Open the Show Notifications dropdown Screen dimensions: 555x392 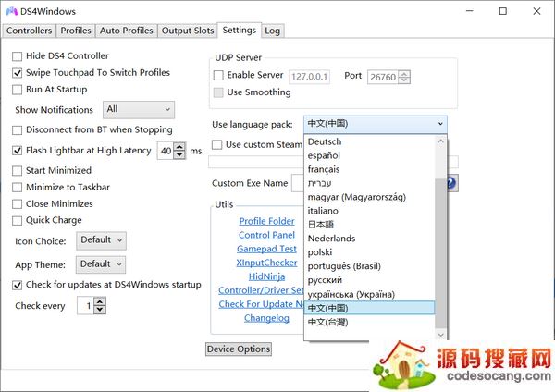[x=139, y=110]
